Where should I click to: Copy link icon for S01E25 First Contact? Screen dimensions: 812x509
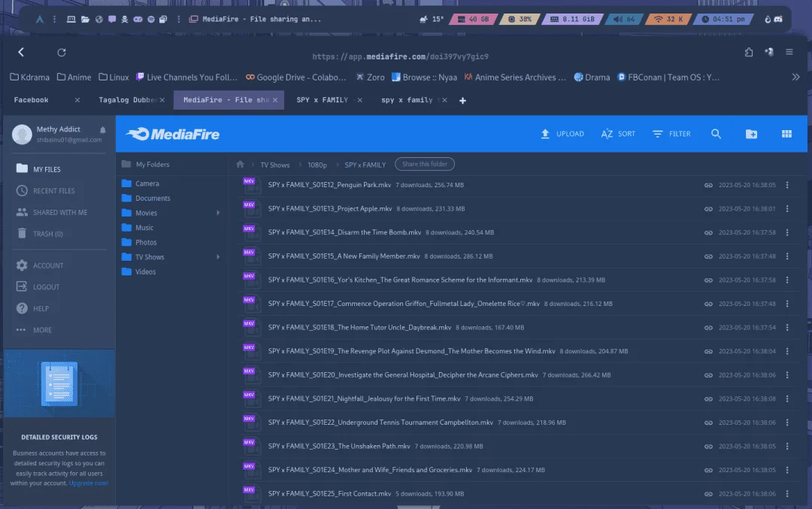click(x=708, y=494)
